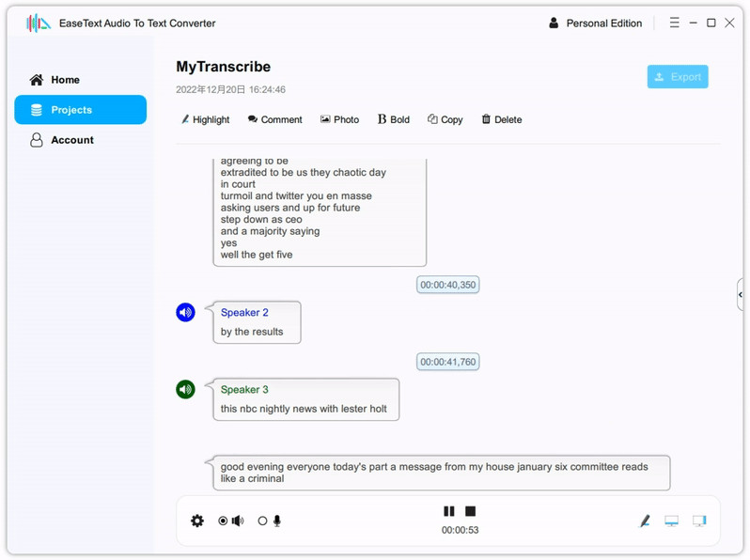
Task: Stop playback with the square button
Action: [x=471, y=511]
